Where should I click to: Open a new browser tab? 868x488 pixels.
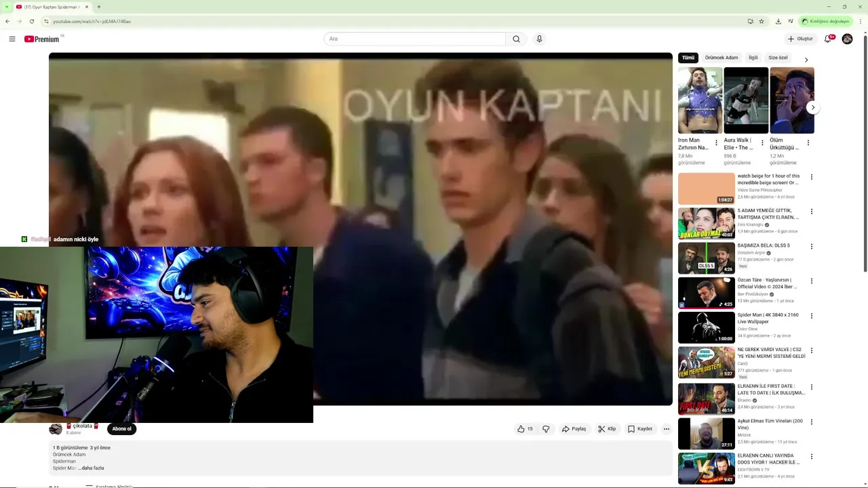(x=98, y=7)
